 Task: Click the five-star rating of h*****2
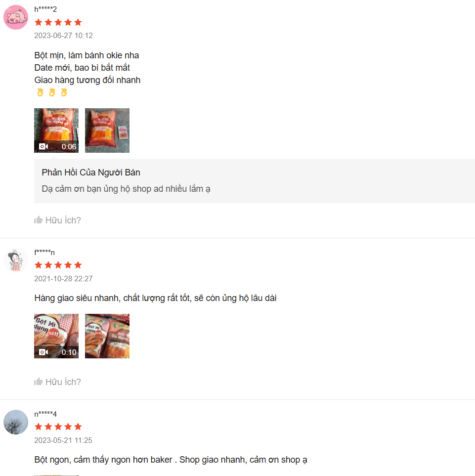[x=58, y=22]
